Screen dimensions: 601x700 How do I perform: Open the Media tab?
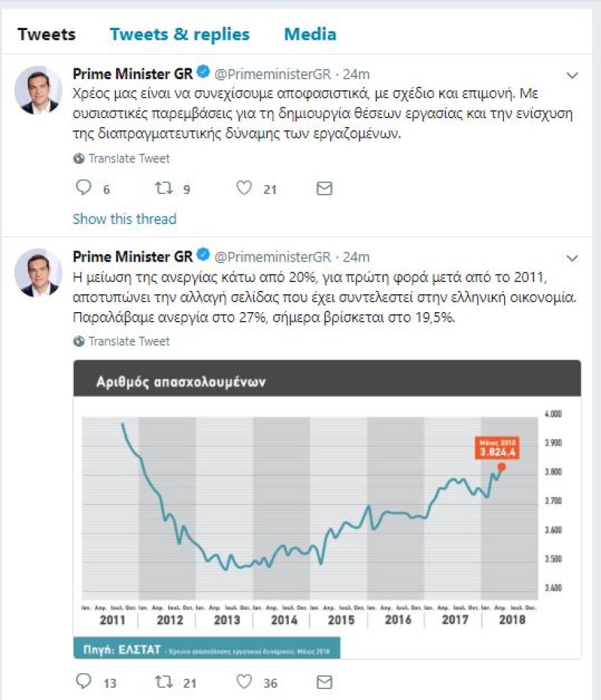310,33
